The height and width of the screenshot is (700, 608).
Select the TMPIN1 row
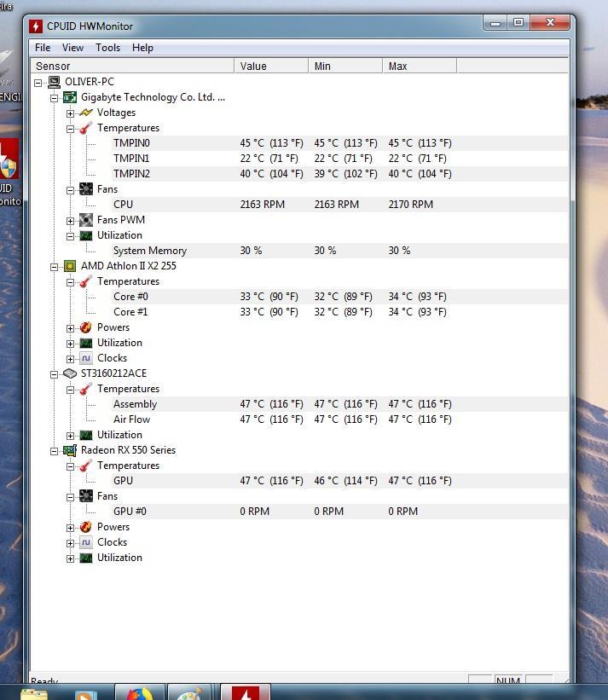299,159
